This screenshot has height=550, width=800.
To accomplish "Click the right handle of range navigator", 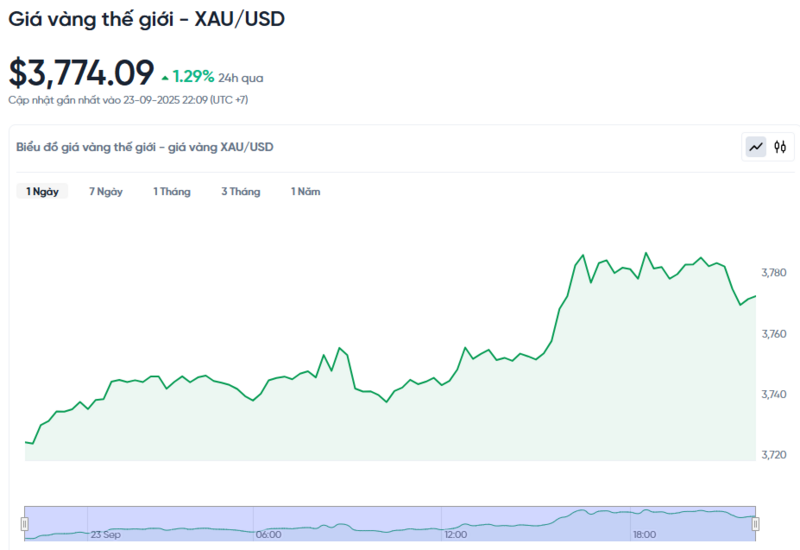I will click(755, 523).
